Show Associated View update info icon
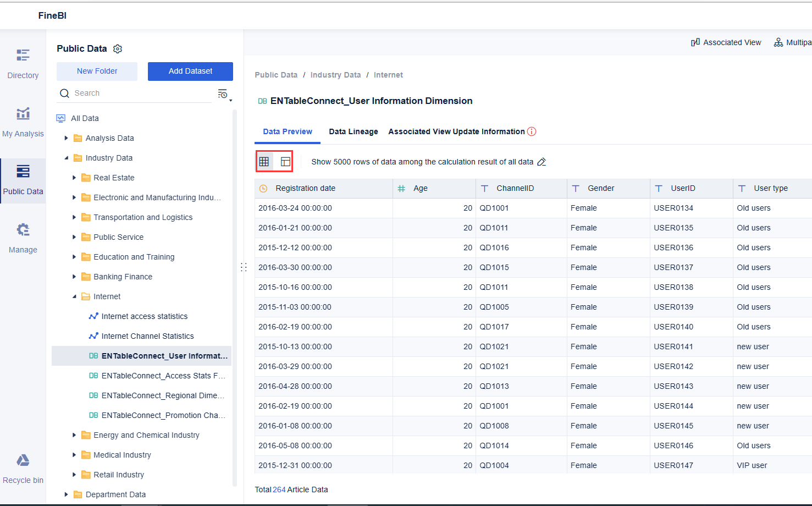This screenshot has width=812, height=506. [532, 131]
